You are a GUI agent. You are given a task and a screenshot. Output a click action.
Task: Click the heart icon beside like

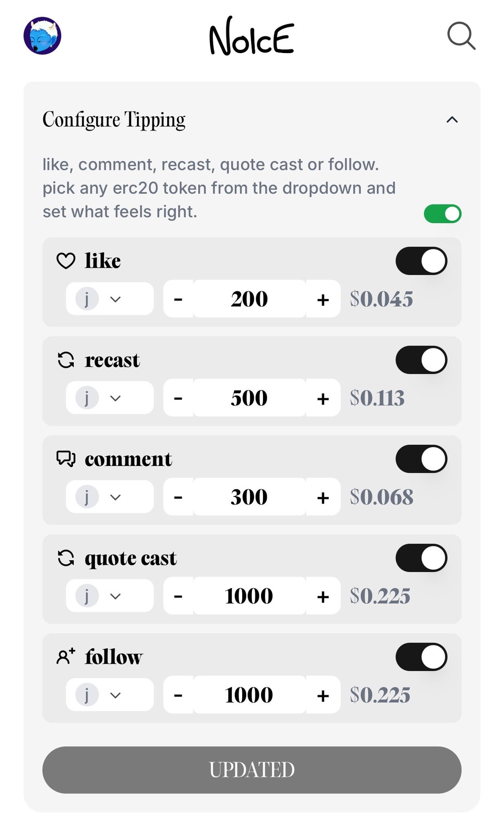(66, 261)
